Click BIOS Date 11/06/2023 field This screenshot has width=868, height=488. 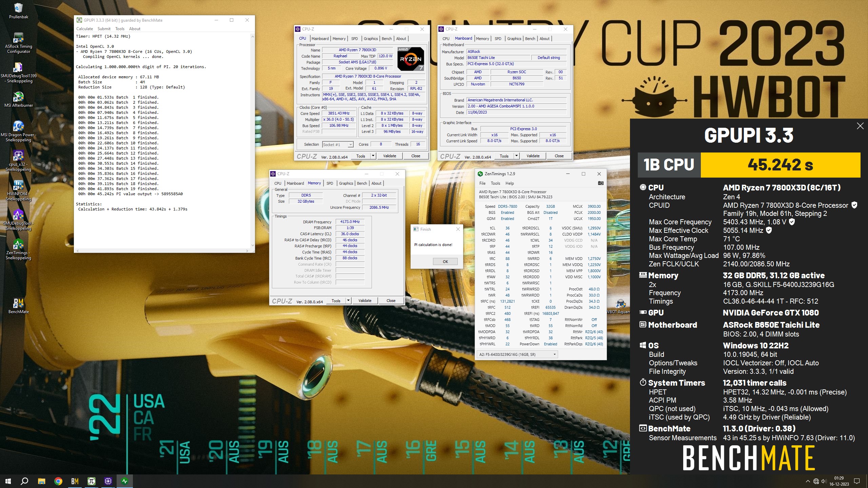coord(516,112)
